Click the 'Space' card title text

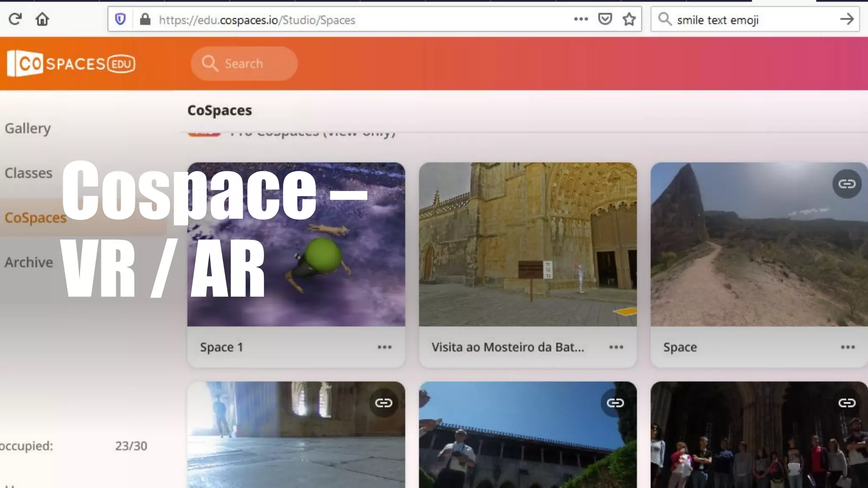pos(680,347)
